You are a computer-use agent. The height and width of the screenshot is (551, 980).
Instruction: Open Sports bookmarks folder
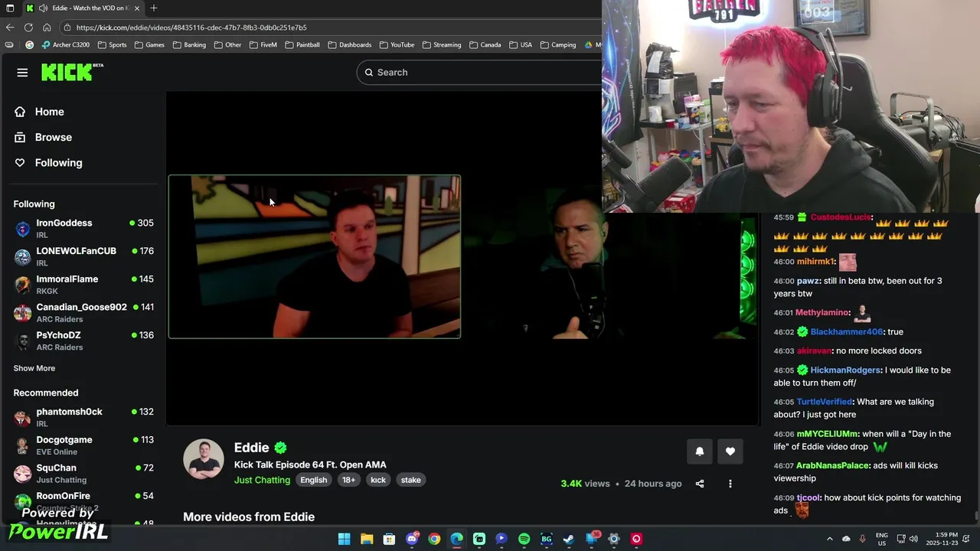[x=113, y=44]
